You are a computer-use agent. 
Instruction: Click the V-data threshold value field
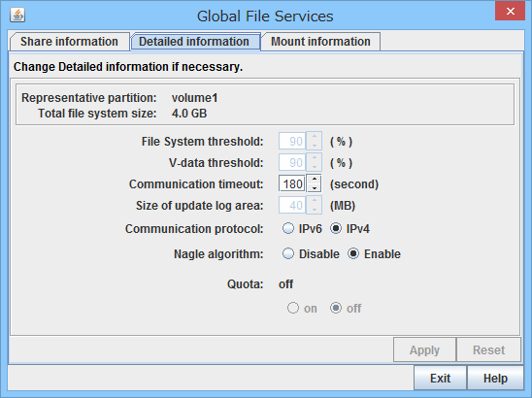[292, 162]
